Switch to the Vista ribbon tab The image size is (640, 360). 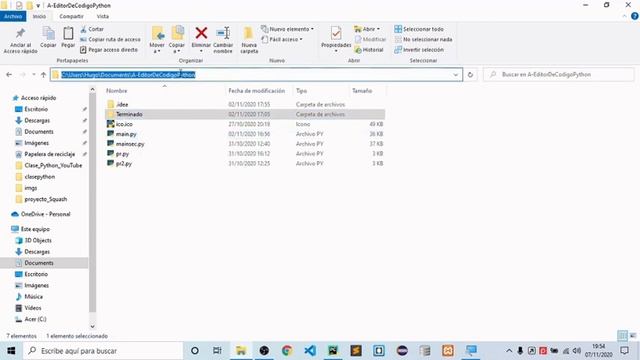click(102, 16)
